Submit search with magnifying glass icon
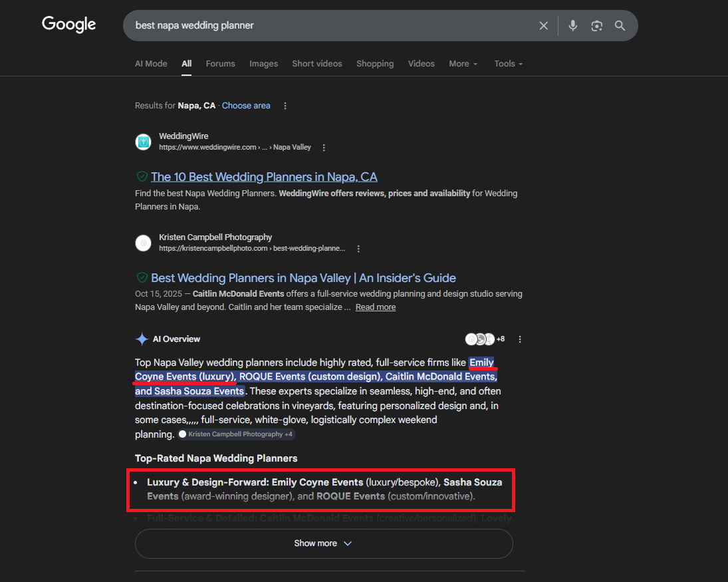728x582 pixels. [x=620, y=25]
